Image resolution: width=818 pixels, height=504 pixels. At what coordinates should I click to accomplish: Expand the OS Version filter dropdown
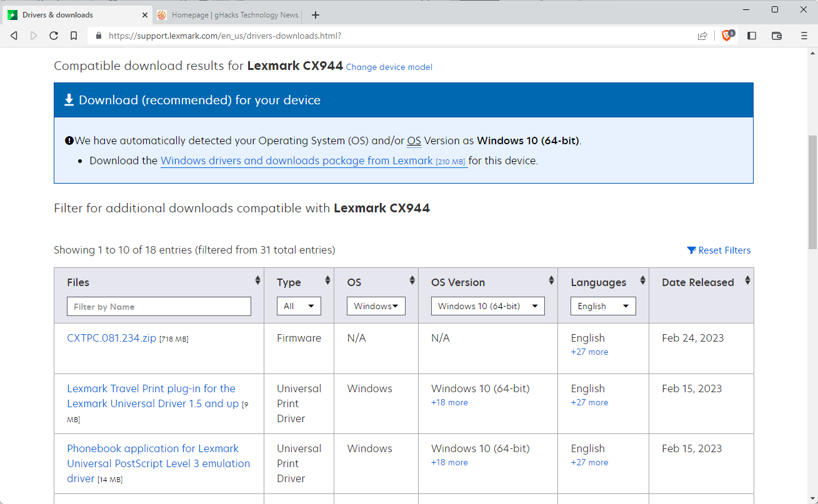coord(487,306)
